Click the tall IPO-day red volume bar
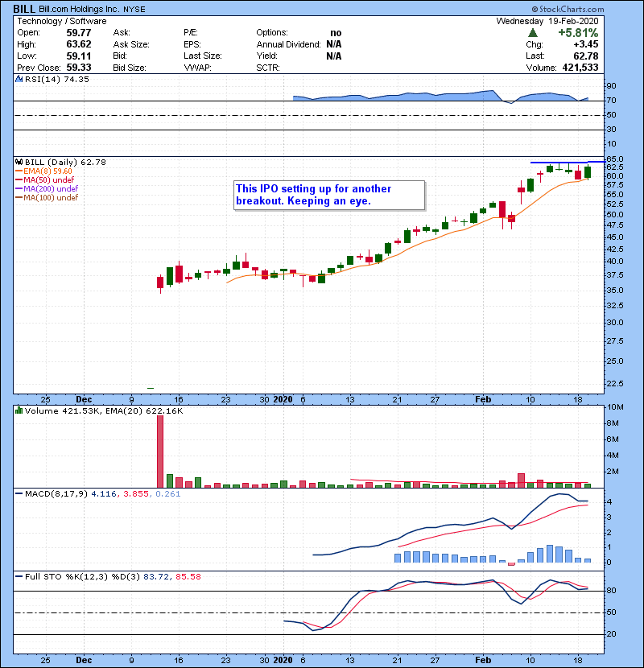 coord(160,452)
